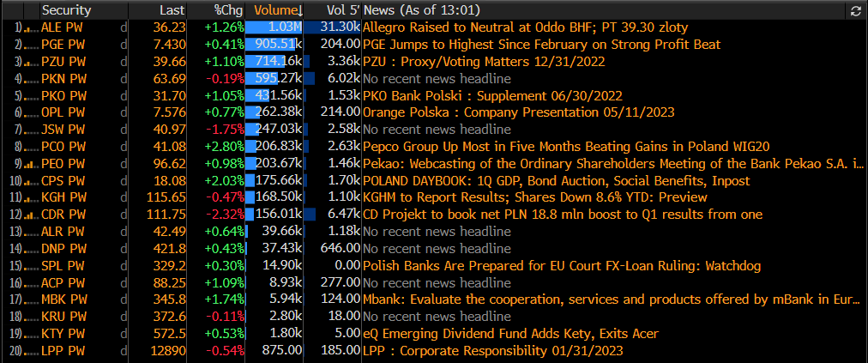Screen dimensions: 868x363
Task: Click the +2.80% change for PCO
Action: point(225,147)
